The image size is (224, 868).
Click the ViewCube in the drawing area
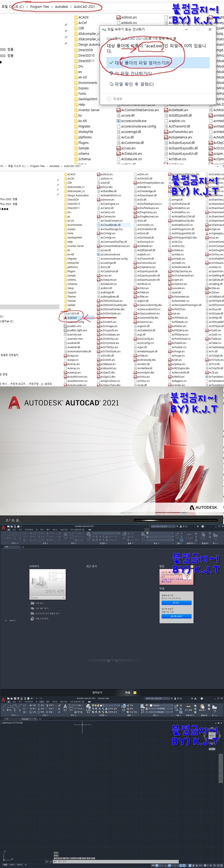pyautogui.click(x=212, y=736)
